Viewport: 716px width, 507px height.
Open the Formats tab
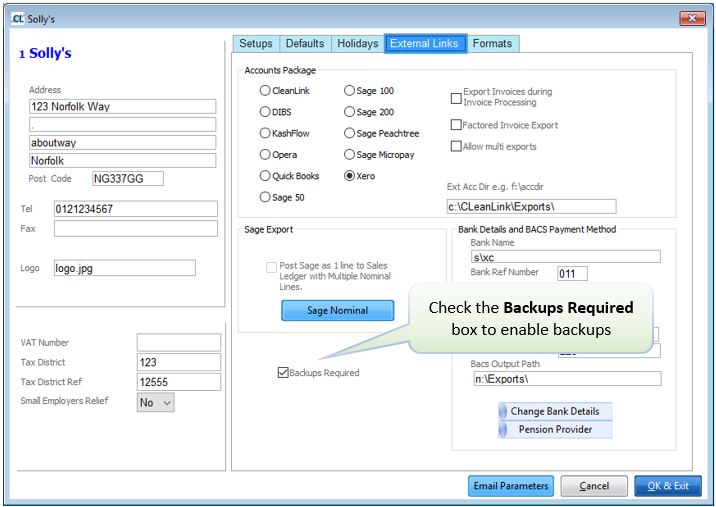click(492, 43)
